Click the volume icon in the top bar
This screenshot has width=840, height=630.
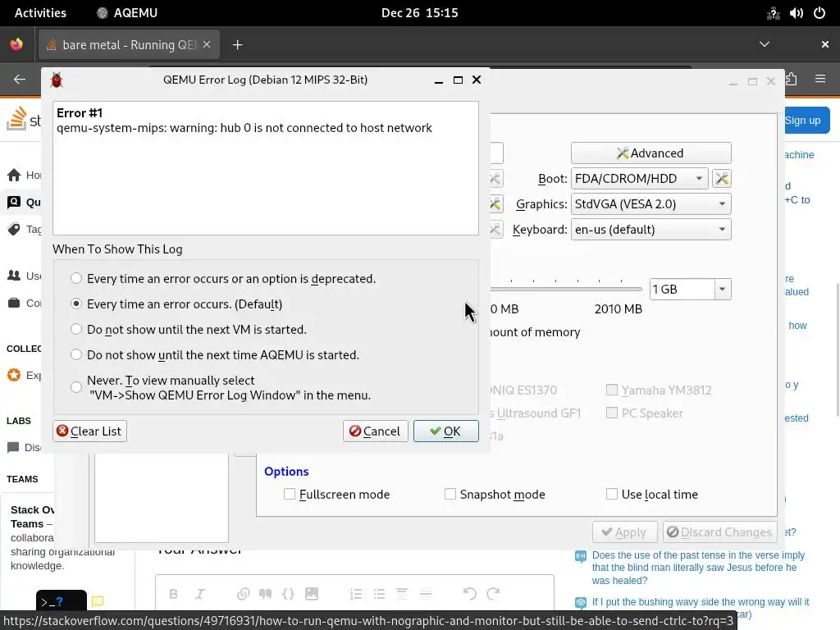coord(796,13)
